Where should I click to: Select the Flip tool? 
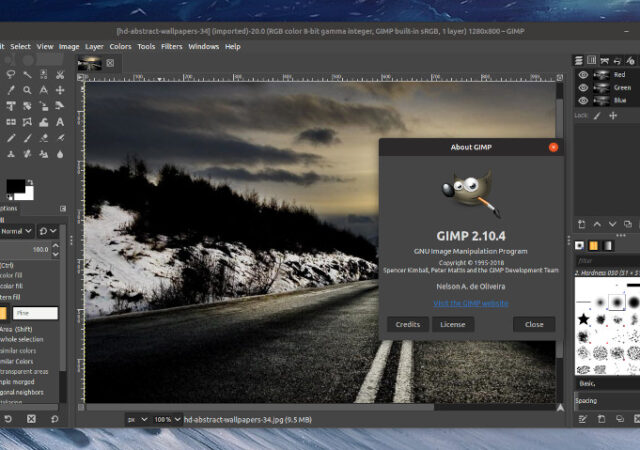pyautogui.click(x=11, y=122)
